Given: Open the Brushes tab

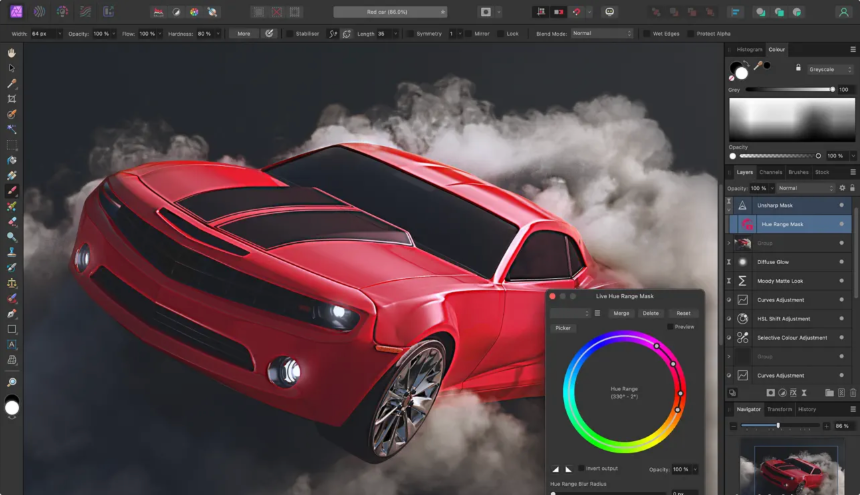Looking at the screenshot, I should coord(799,172).
